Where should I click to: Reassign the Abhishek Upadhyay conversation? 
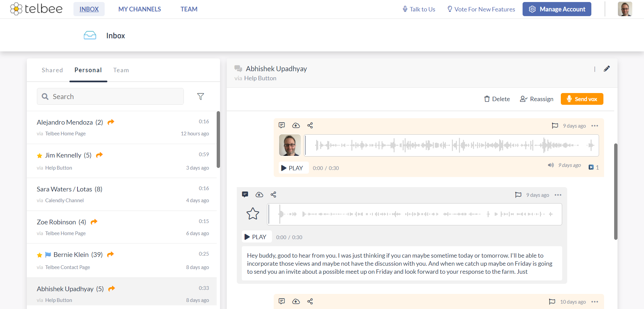(536, 99)
